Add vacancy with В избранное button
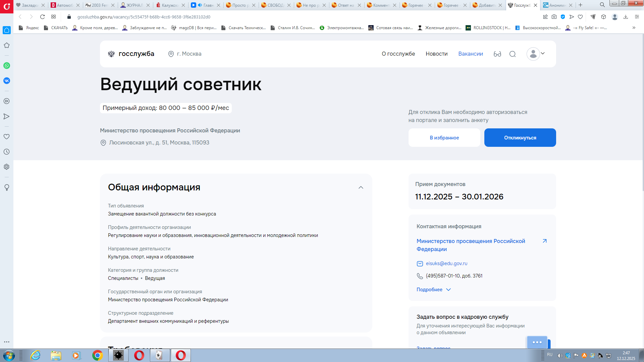The image size is (644, 362). point(444,138)
